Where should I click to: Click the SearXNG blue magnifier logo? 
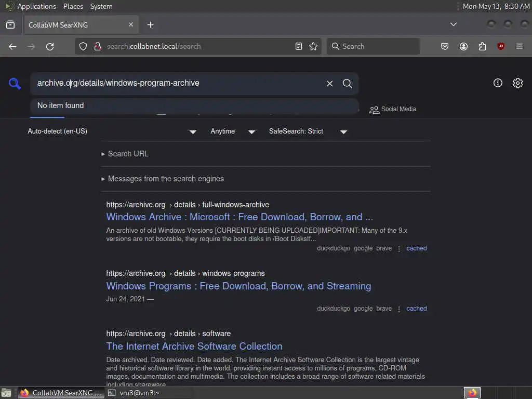pos(15,84)
